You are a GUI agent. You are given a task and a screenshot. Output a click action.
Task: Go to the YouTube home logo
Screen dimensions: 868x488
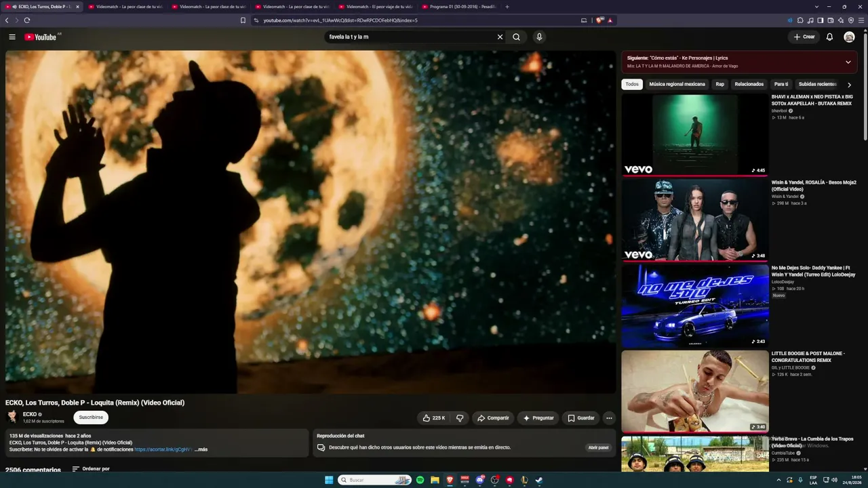point(41,37)
